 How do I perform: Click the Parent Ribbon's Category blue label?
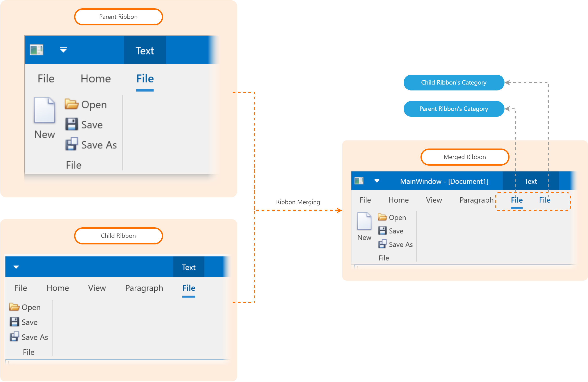pos(454,109)
